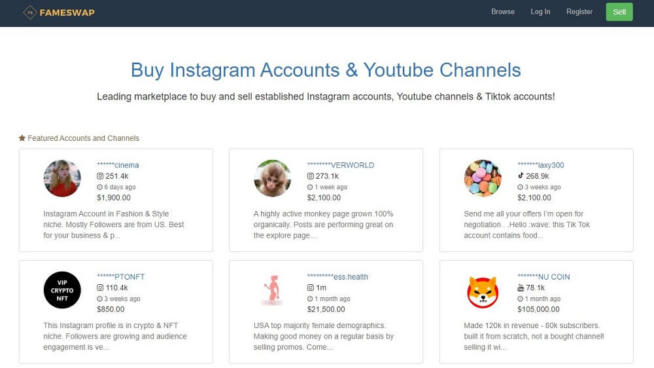Click the monkey avatar on VERWORLD listing
This screenshot has width=654, height=368.
[x=272, y=178]
